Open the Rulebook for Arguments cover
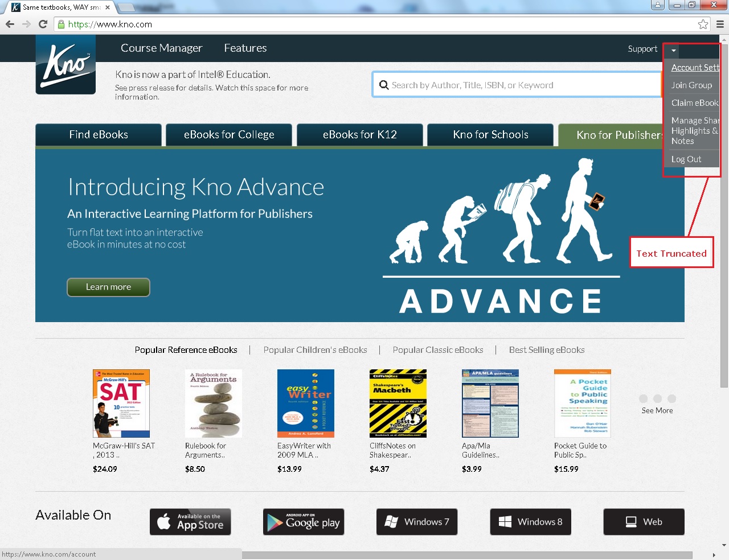The width and height of the screenshot is (729, 560). tap(214, 403)
